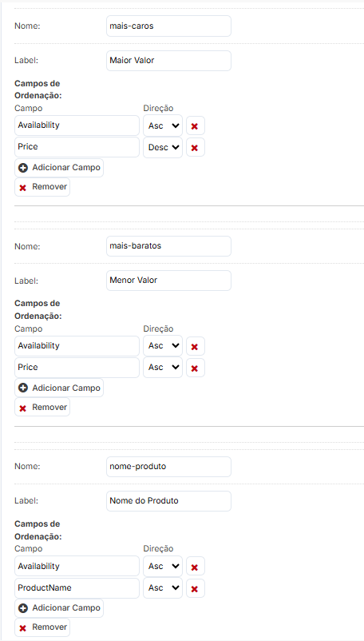
Task: Delete the Availability field row in mais-caros
Action: pyautogui.click(x=195, y=126)
